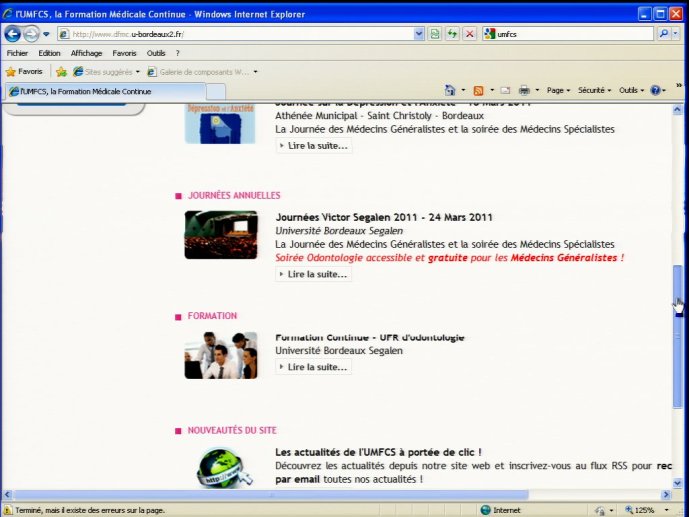
Task: Open the Favoris menu in menu bar
Action: coord(124,53)
